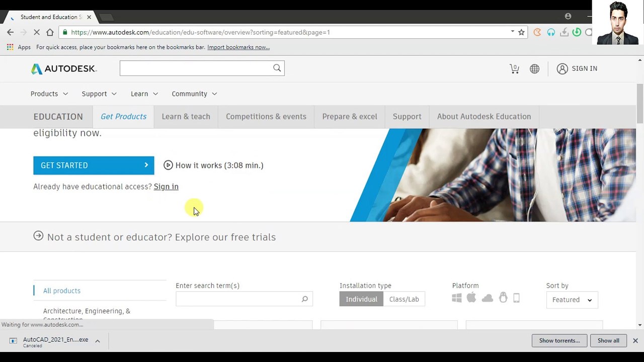Go to the browser home page icon

pyautogui.click(x=50, y=32)
